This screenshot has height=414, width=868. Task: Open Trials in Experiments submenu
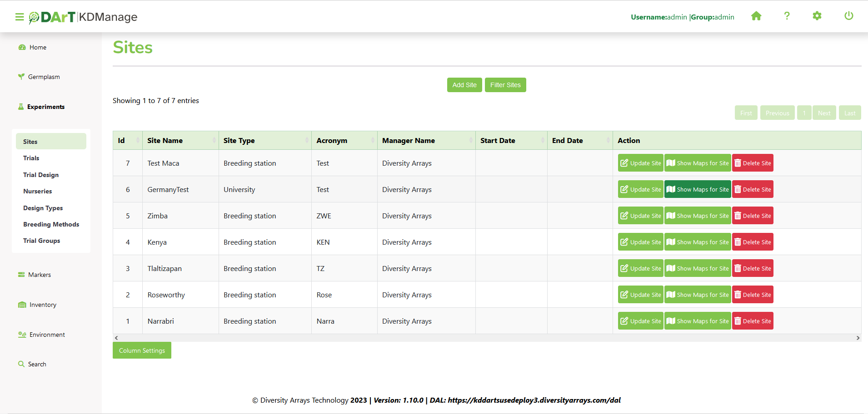pos(31,158)
